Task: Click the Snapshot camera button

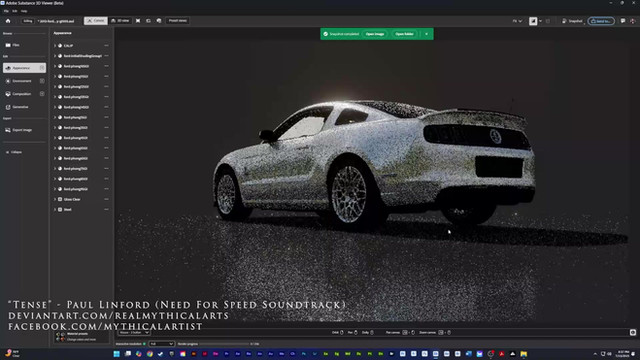Action: (572, 21)
